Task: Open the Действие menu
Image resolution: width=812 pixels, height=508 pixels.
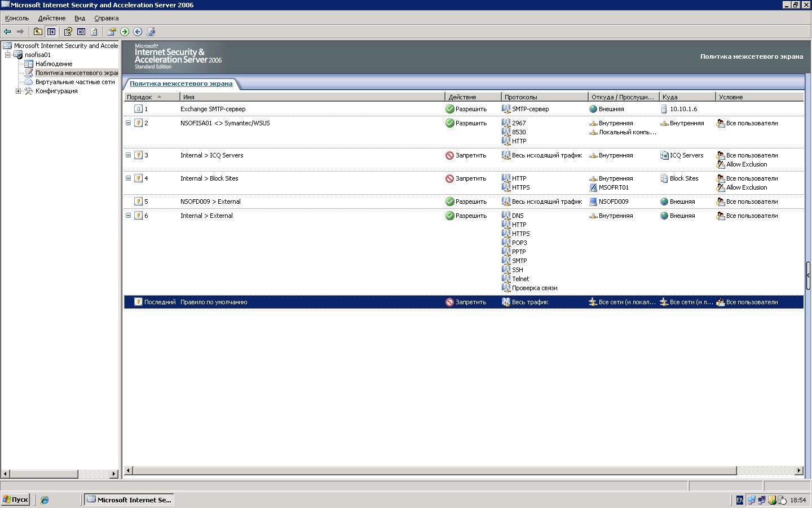Action: tap(51, 18)
